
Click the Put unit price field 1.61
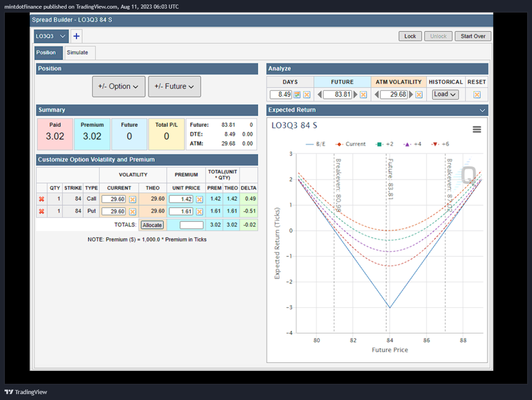click(x=181, y=211)
